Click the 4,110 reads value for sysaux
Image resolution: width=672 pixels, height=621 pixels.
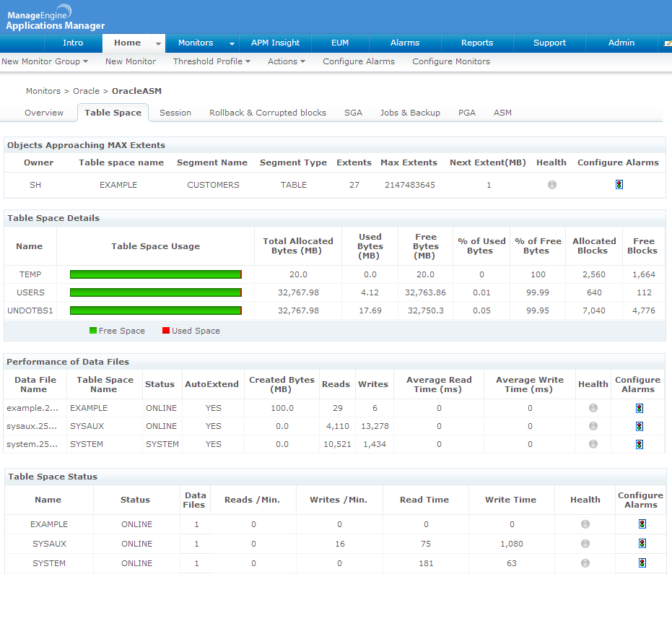[x=336, y=426]
